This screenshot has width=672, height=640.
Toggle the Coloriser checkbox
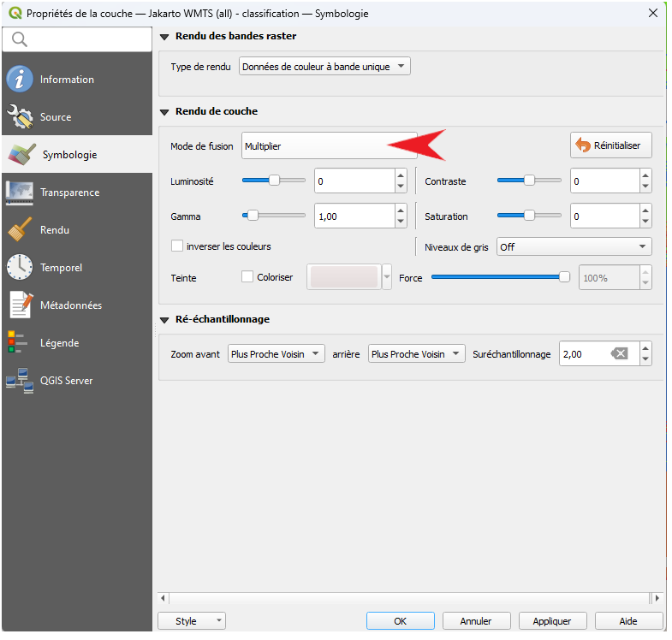(247, 277)
